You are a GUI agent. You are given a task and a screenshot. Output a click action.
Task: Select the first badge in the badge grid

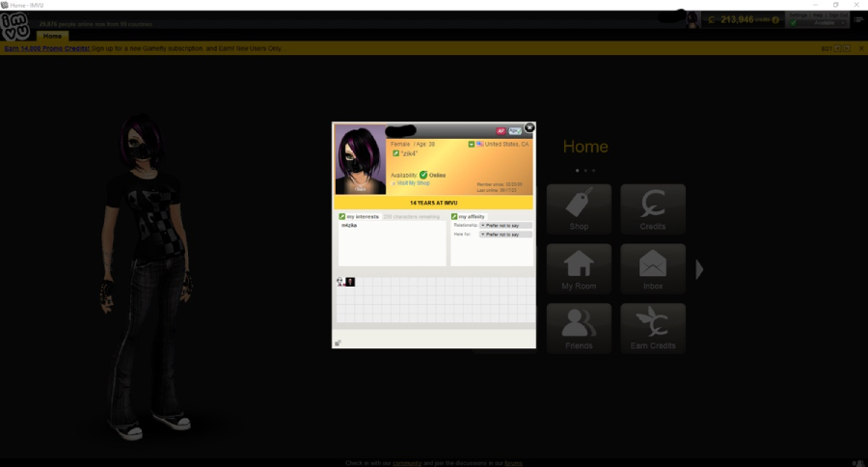339,282
